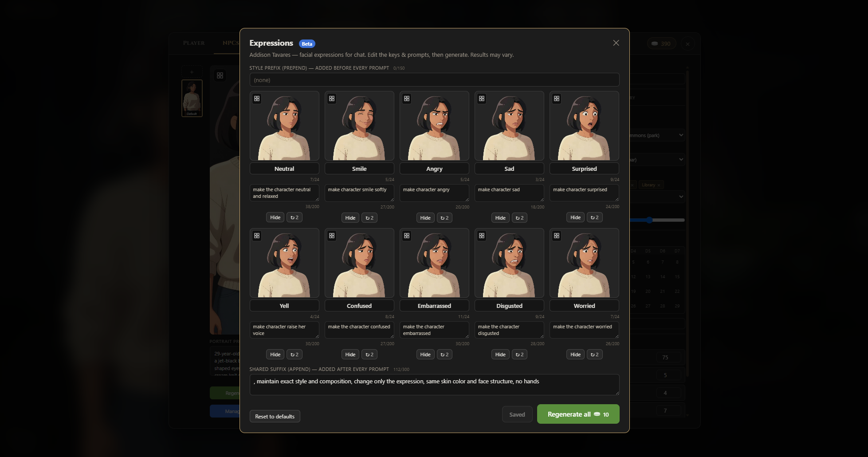The width and height of the screenshot is (868, 457).
Task: Click Regenerate all button
Action: [578, 414]
